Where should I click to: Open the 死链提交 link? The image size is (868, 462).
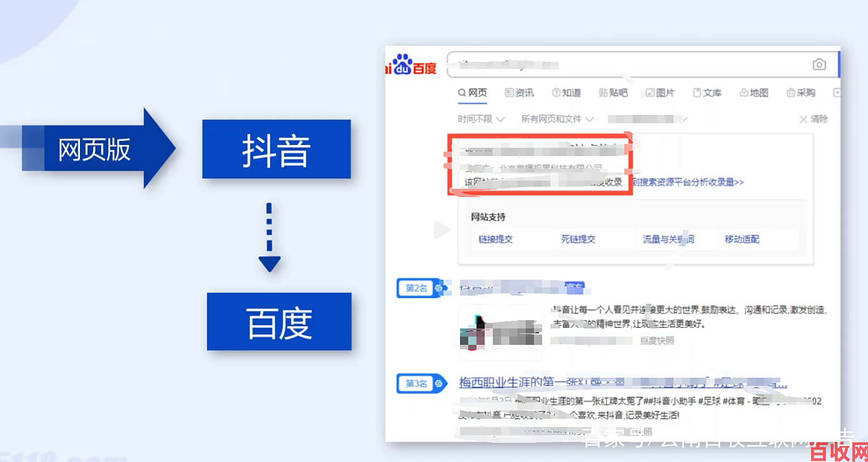coord(578,239)
